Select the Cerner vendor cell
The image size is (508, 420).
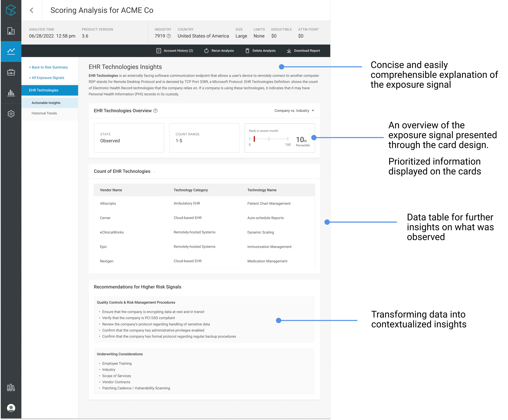pos(105,218)
